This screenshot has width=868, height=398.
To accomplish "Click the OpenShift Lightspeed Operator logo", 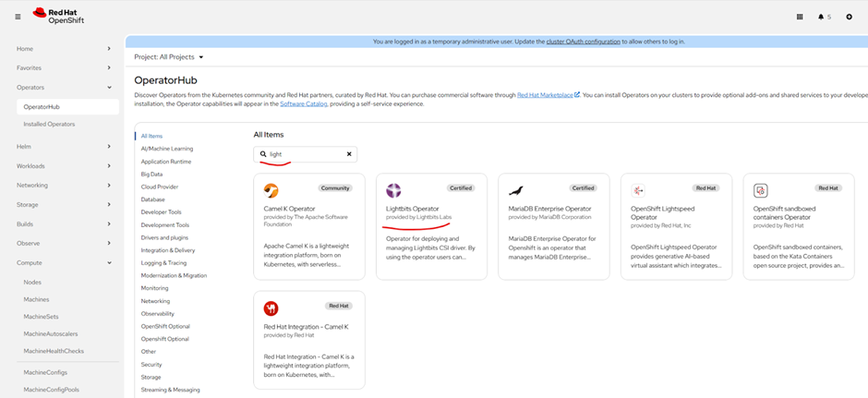I will [638, 191].
